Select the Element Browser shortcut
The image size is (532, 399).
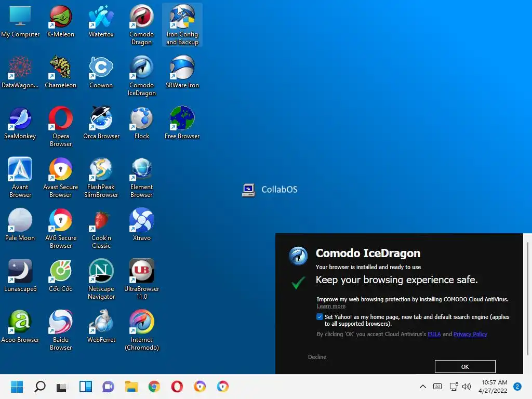[x=141, y=178]
